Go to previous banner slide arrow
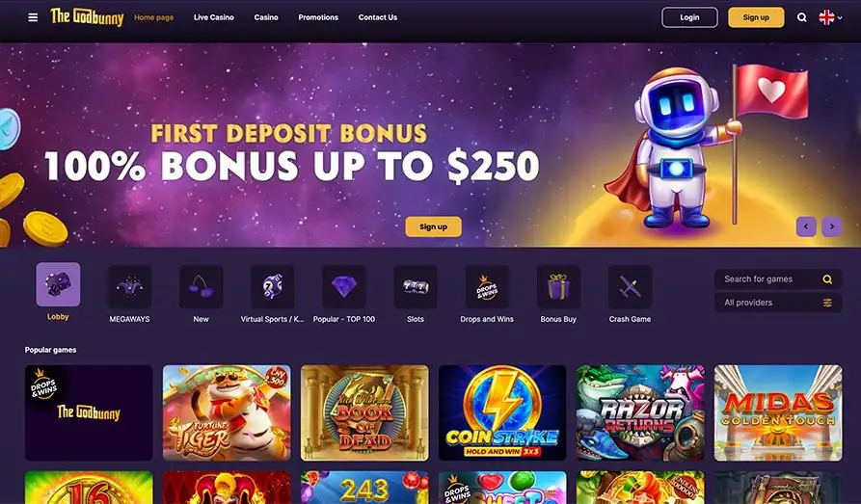 click(x=806, y=226)
